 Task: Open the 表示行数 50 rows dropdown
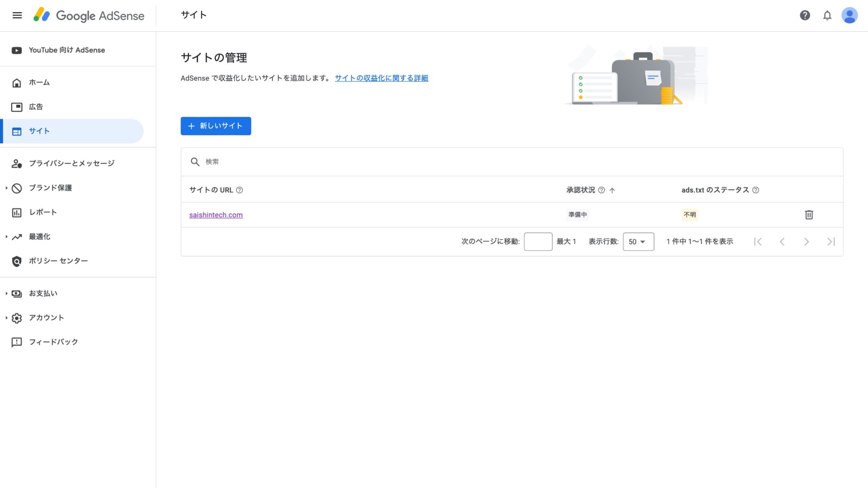pyautogui.click(x=638, y=242)
